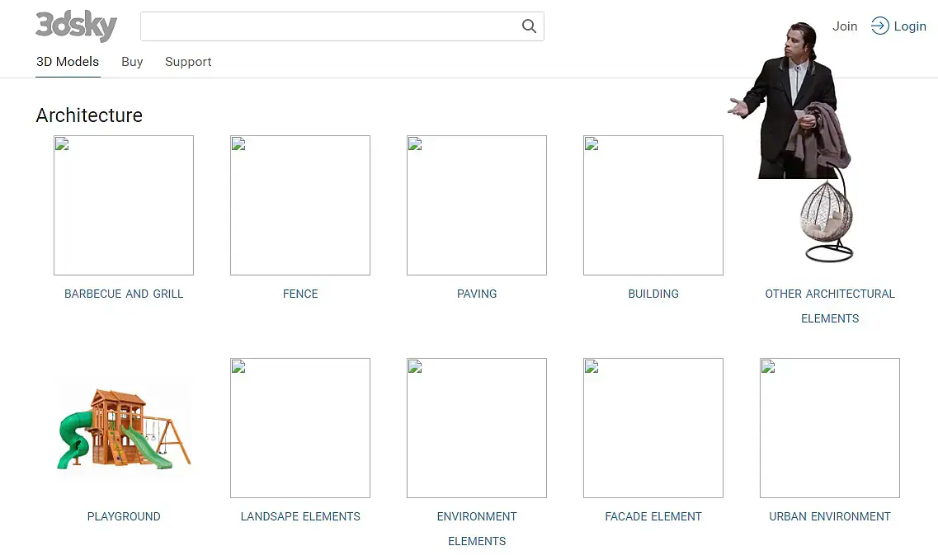Click the Architecture heading
Image resolution: width=938 pixels, height=560 pixels.
pos(89,115)
